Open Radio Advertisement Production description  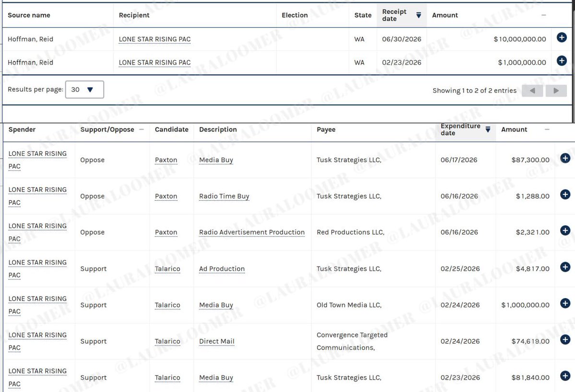tap(252, 232)
